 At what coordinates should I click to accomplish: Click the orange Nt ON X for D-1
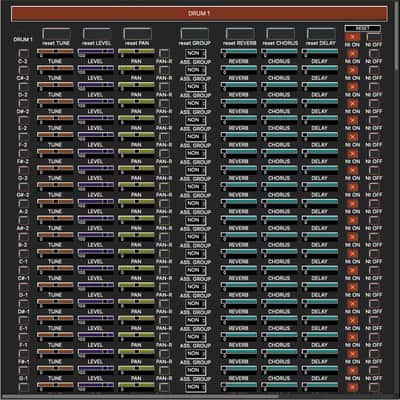(352, 287)
